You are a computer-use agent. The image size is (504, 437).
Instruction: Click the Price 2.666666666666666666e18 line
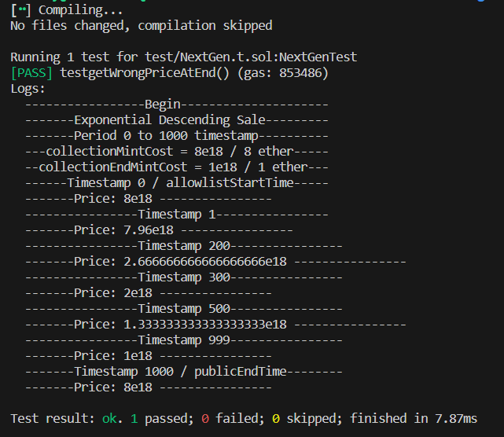215,262
